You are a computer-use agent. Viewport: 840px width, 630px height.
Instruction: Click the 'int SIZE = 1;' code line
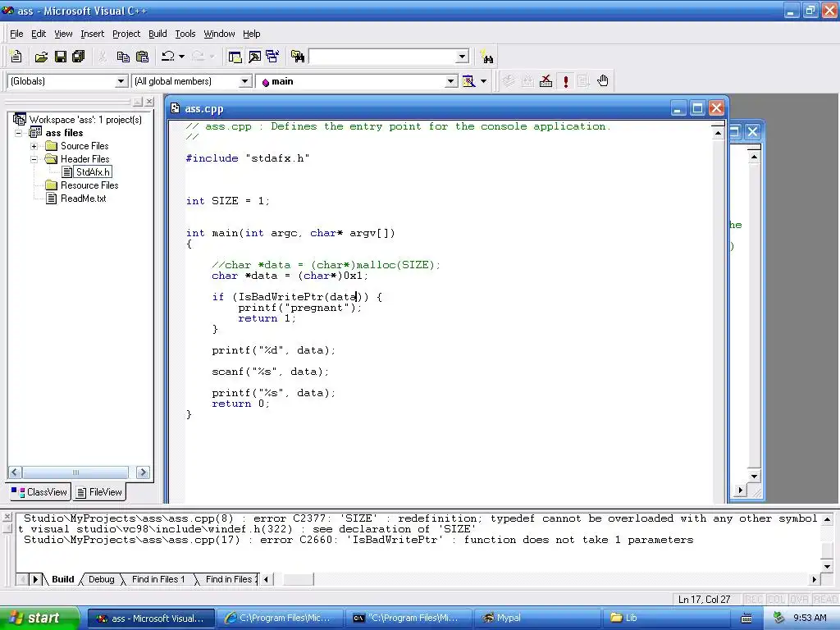[x=228, y=201]
